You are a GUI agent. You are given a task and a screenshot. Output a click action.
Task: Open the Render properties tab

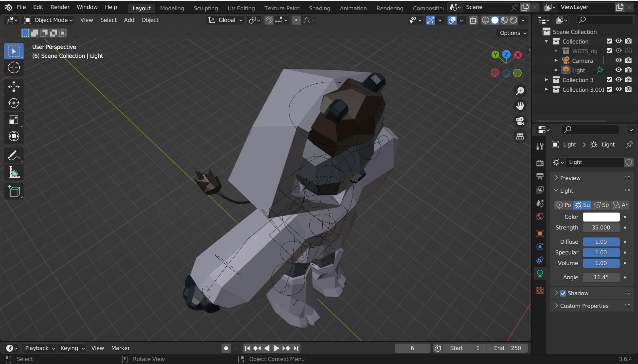click(540, 163)
